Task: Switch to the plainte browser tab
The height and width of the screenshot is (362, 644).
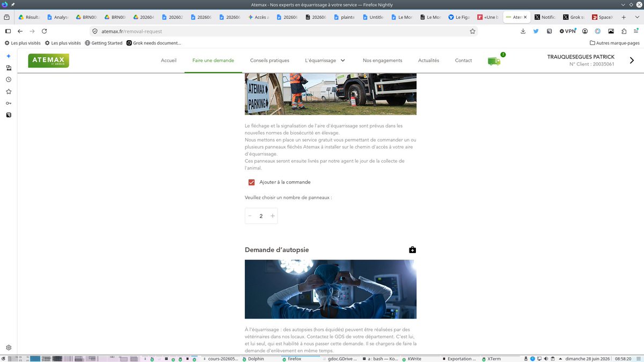Action: (x=345, y=17)
